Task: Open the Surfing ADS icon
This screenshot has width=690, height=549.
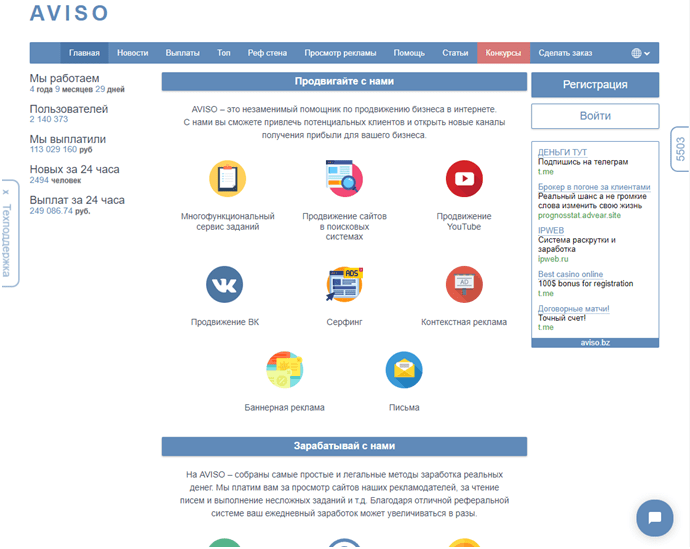Action: click(344, 284)
